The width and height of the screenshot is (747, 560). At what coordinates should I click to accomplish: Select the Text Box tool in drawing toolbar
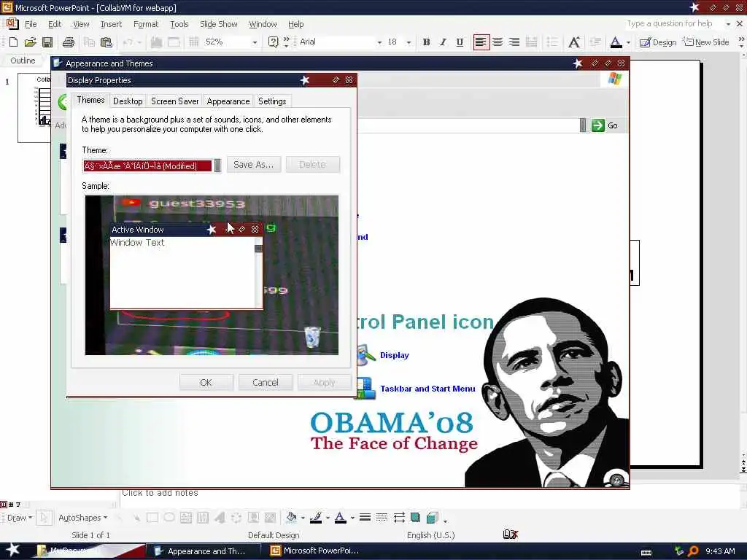tap(186, 518)
